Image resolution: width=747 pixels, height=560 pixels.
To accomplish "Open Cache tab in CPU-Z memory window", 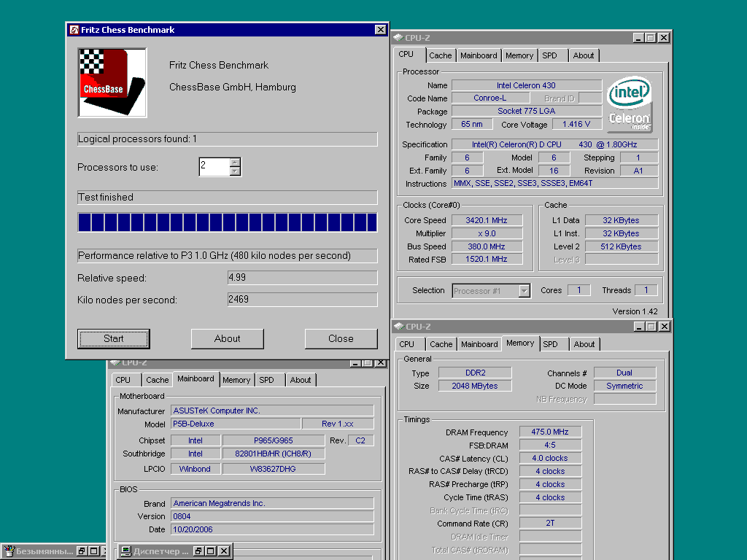I will [441, 344].
